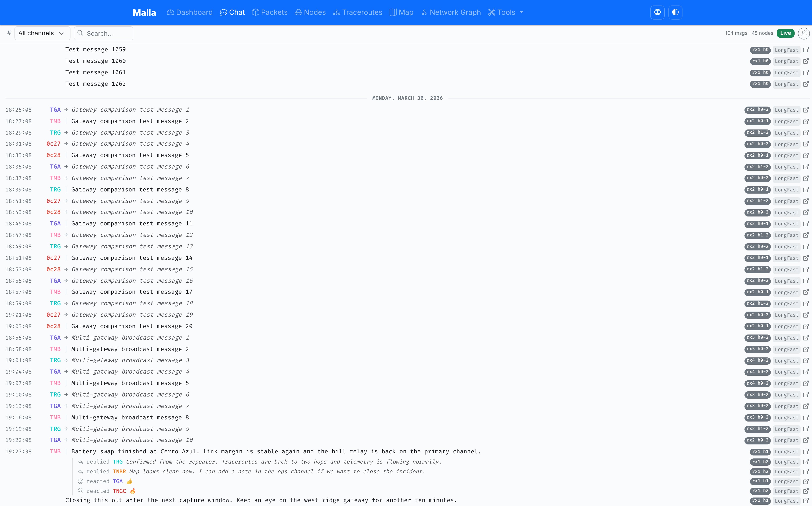Click the '104 msgs · 45 nodes' counter

tap(749, 33)
